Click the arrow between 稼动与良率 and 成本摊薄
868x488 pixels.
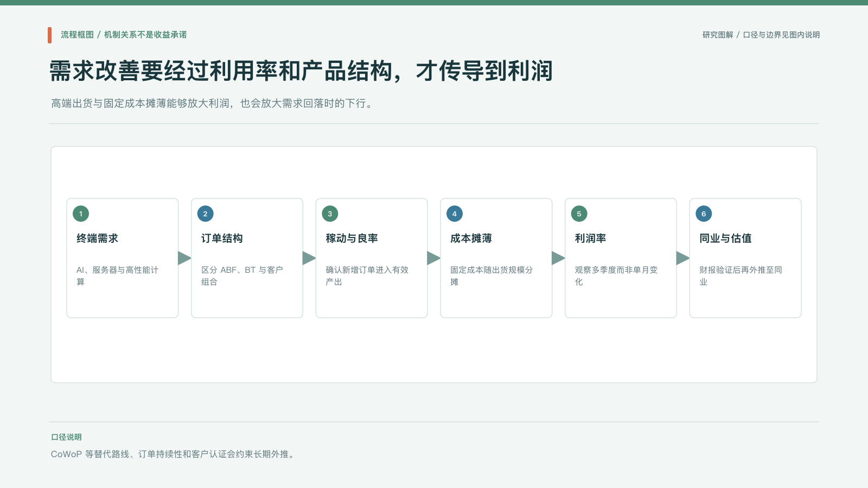(433, 258)
